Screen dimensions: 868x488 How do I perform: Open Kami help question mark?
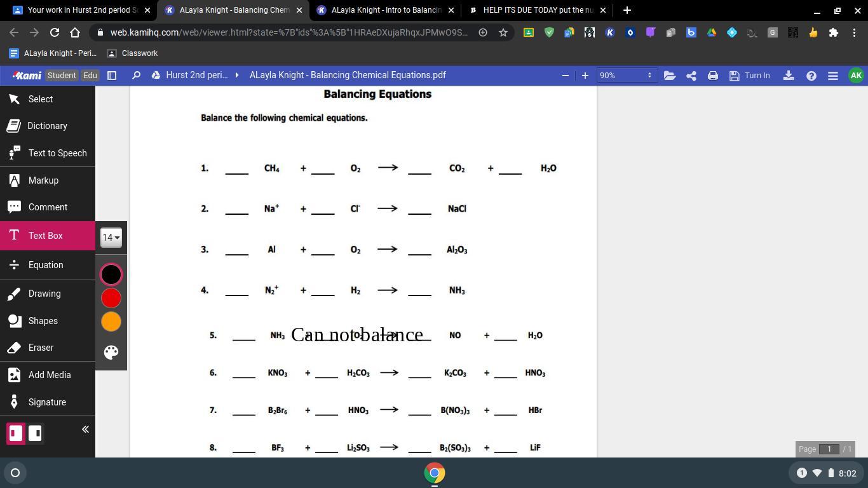(811, 76)
